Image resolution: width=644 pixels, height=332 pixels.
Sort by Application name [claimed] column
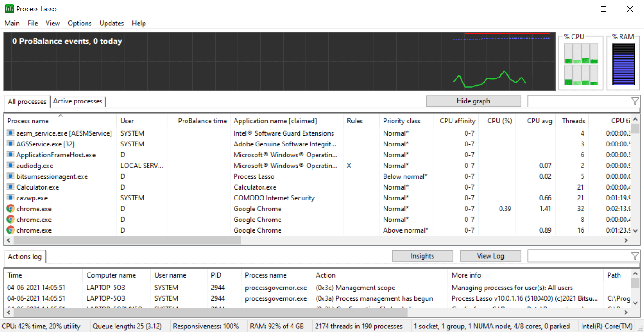[x=287, y=121]
